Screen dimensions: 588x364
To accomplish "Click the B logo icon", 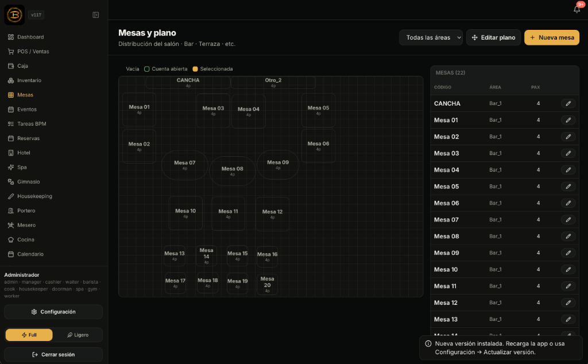I will click(x=14, y=15).
